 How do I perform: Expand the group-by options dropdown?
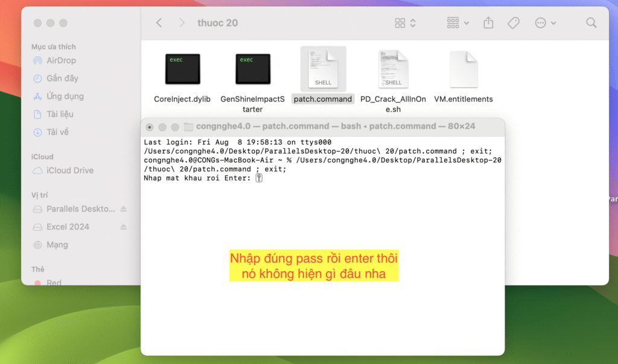pyautogui.click(x=458, y=23)
